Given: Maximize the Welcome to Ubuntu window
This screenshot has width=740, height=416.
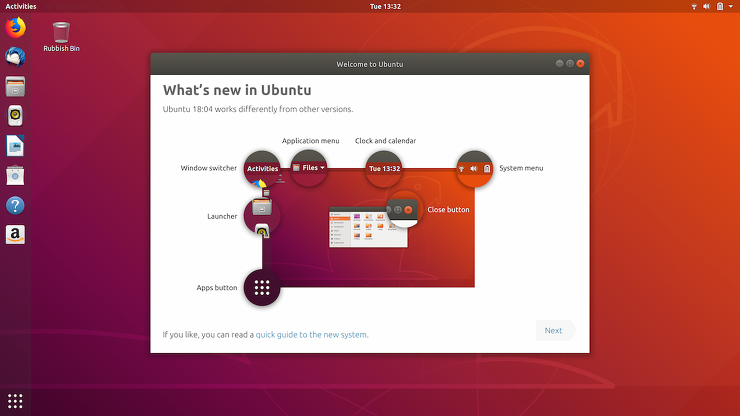Looking at the screenshot, I should click(x=570, y=64).
